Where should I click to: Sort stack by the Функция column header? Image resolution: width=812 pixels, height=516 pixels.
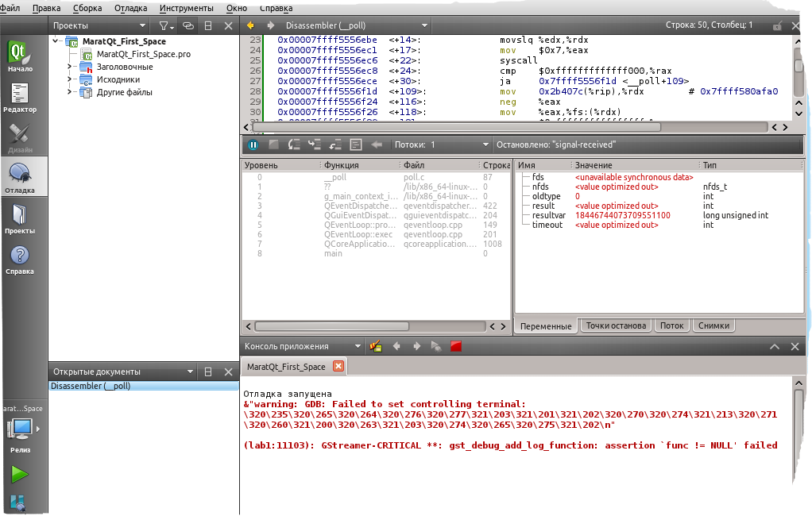360,165
